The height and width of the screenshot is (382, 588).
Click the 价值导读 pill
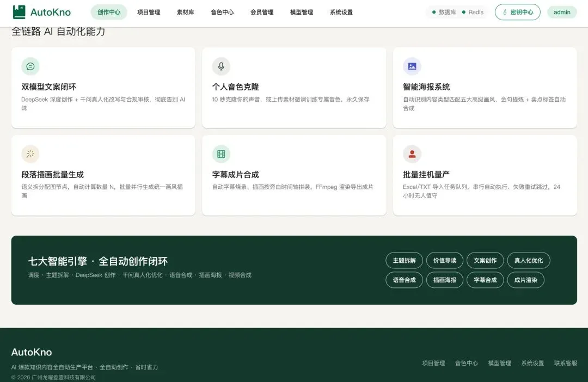[x=445, y=261]
